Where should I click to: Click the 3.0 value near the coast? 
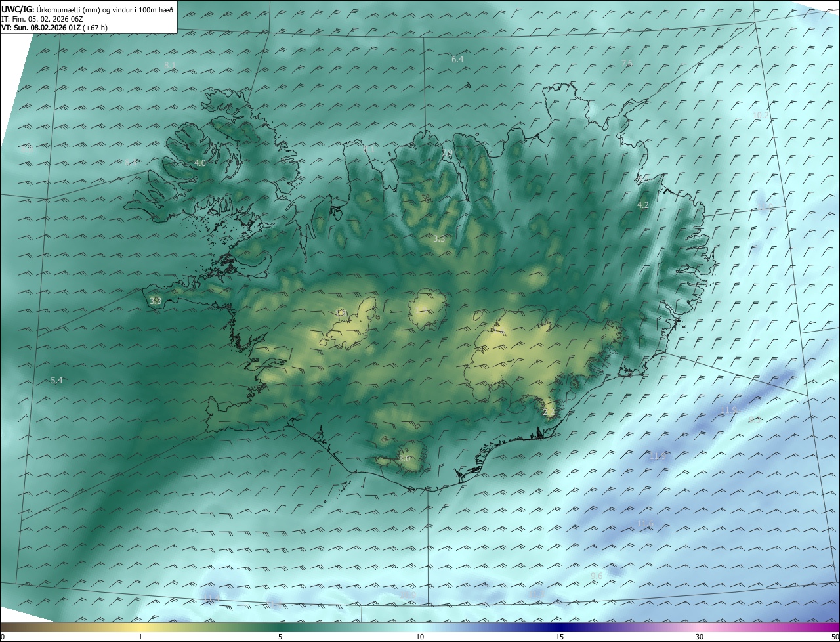click(x=404, y=459)
